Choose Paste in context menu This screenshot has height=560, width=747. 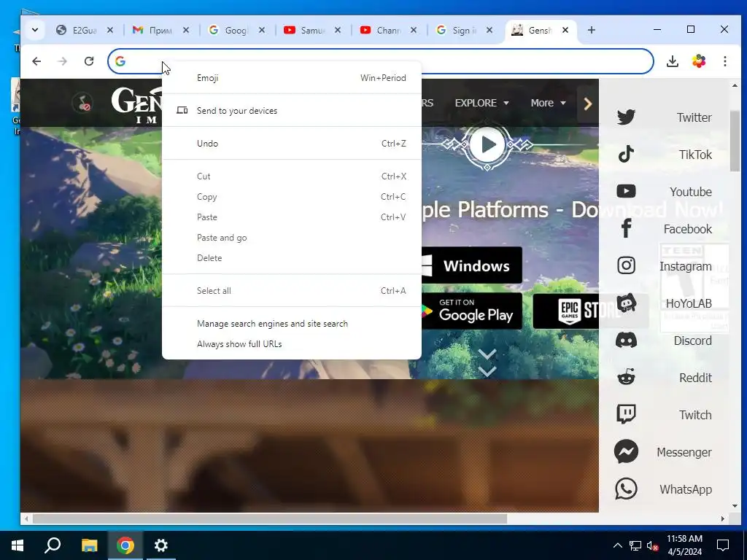[292, 217]
